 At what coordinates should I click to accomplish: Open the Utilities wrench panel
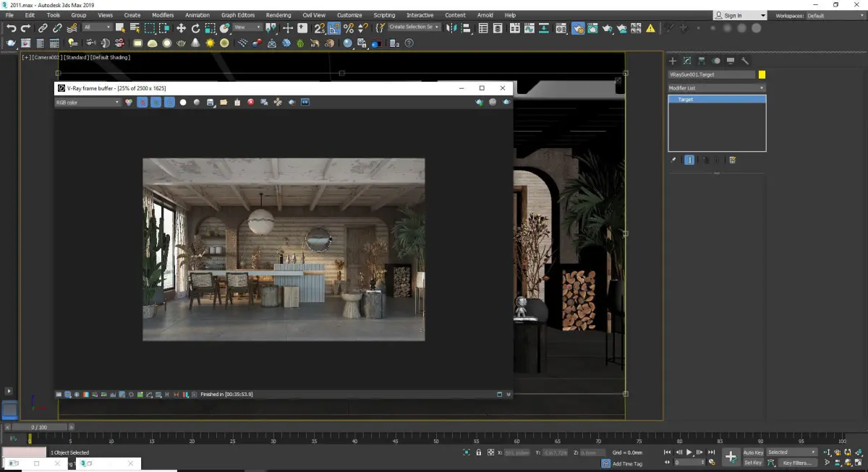click(745, 61)
